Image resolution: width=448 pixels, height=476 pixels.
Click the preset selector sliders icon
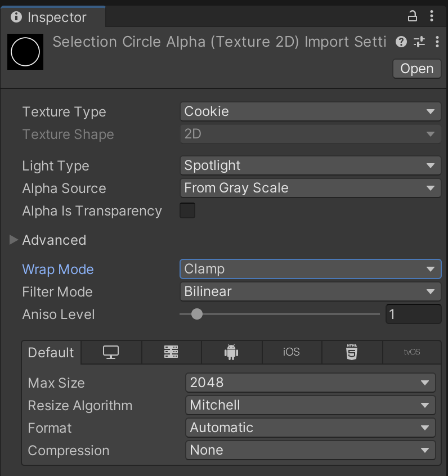click(419, 42)
